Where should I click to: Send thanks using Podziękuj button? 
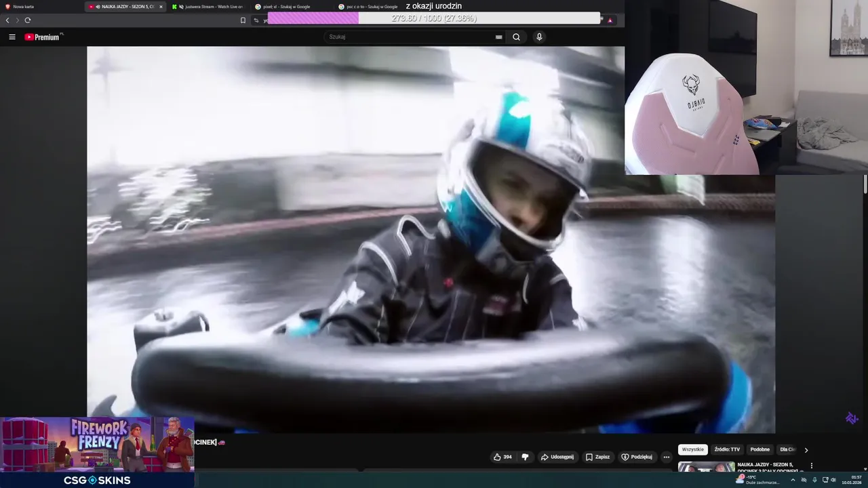[x=637, y=457]
